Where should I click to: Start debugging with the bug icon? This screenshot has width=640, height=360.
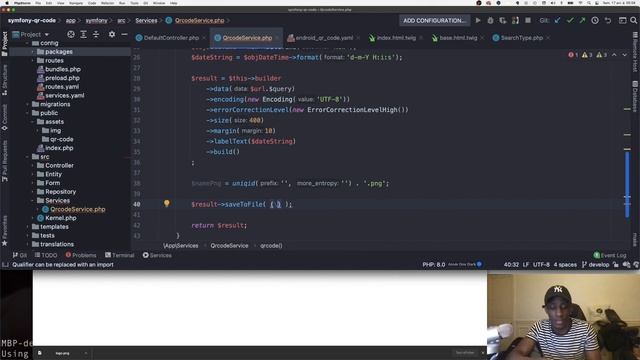tap(490, 20)
